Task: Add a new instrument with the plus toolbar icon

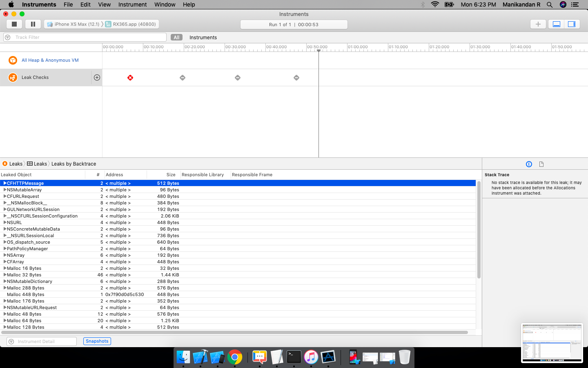Action: tap(538, 24)
